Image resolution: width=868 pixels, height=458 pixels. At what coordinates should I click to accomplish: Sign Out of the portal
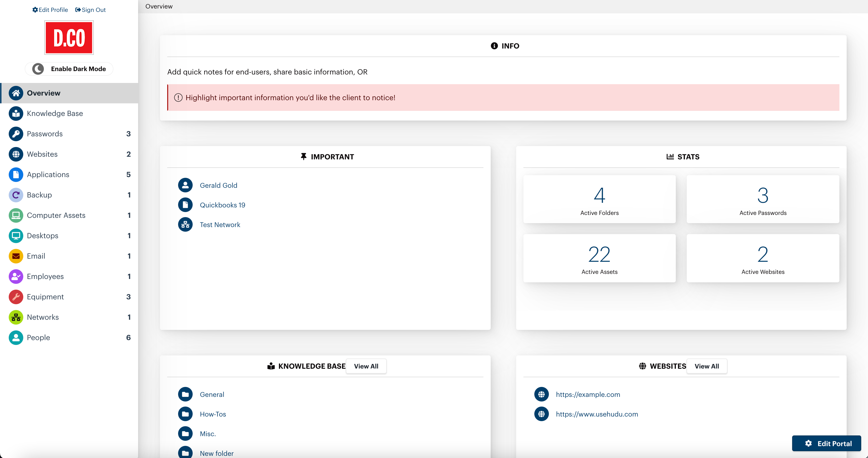click(90, 10)
